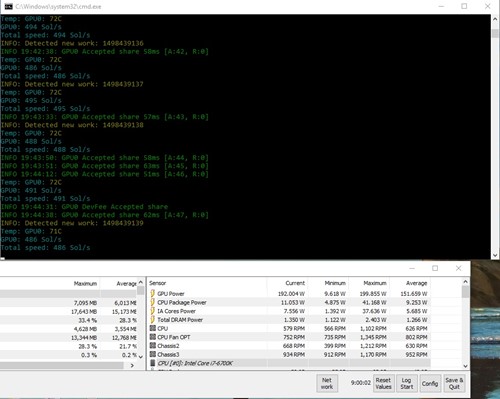This screenshot has width=500, height=399.
Task: Select the Total DRAM Power row label
Action: [x=180, y=320]
